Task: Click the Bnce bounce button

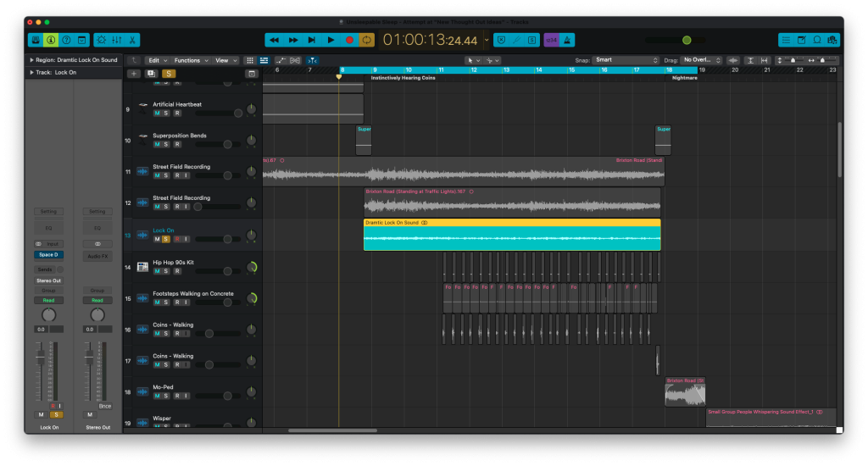Action: tap(104, 406)
